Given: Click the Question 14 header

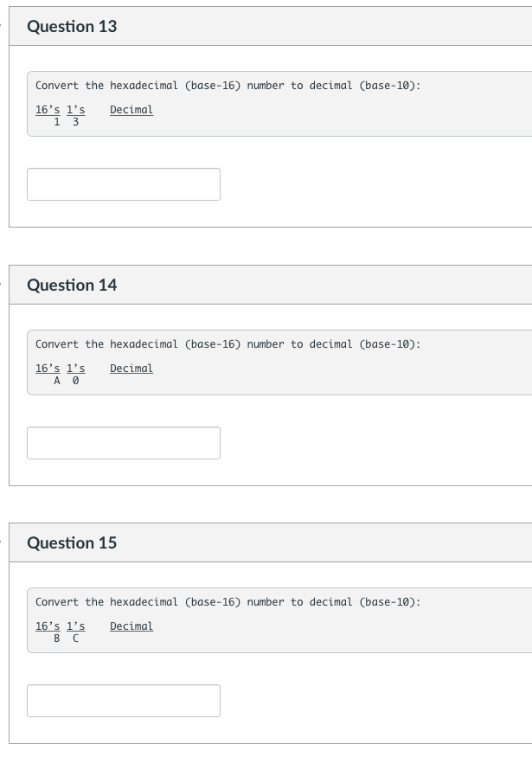Looking at the screenshot, I should [x=72, y=285].
